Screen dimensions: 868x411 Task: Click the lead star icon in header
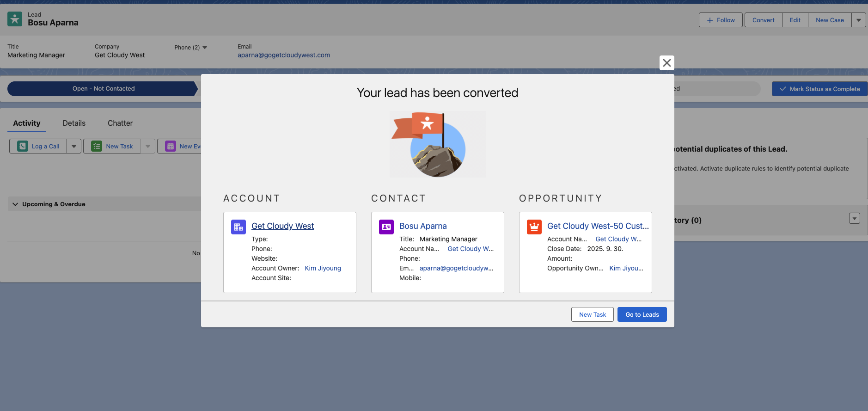click(15, 19)
